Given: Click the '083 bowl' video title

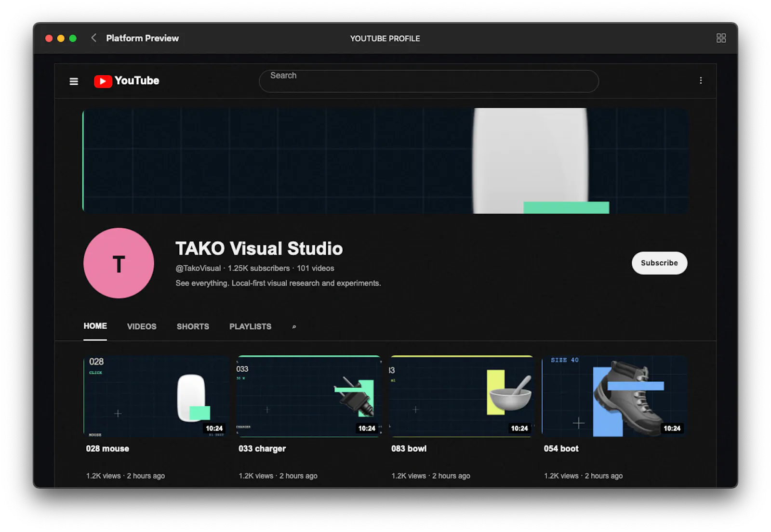Looking at the screenshot, I should pos(409,449).
